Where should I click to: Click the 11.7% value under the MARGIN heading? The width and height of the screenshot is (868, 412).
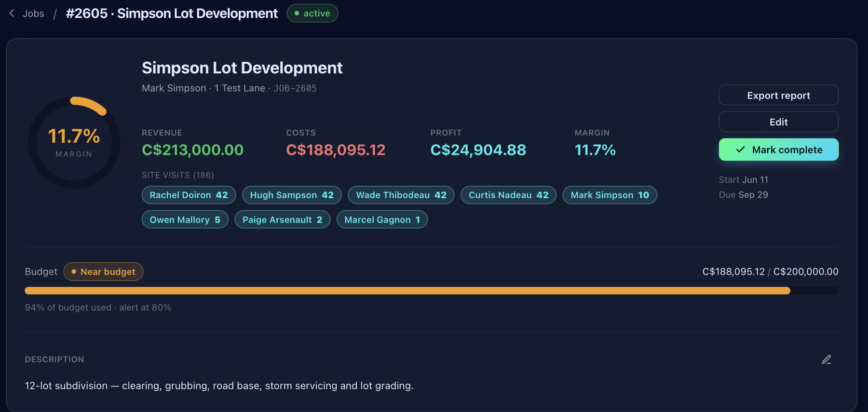coord(595,150)
